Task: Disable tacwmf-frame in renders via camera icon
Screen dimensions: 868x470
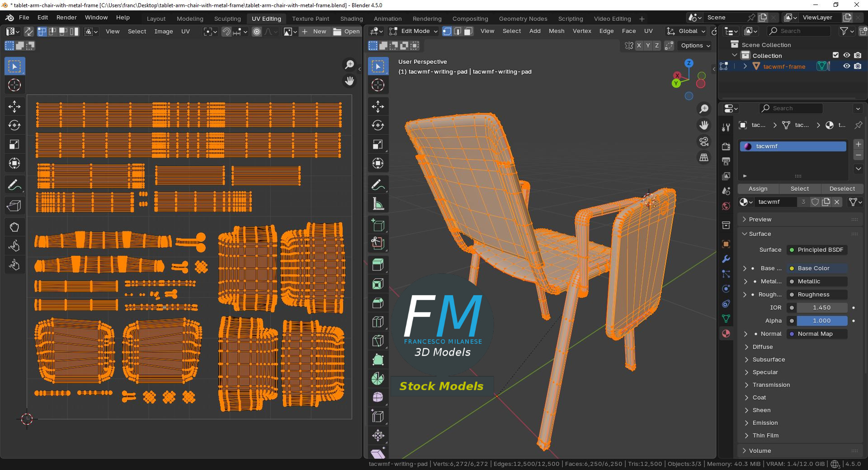Action: (858, 66)
